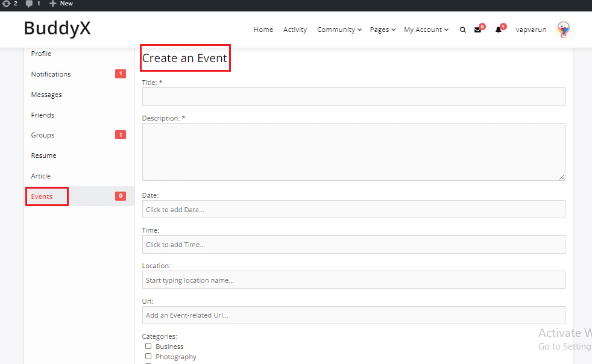Open the search icon in the navbar
This screenshot has width=592, height=364.
[x=462, y=30]
